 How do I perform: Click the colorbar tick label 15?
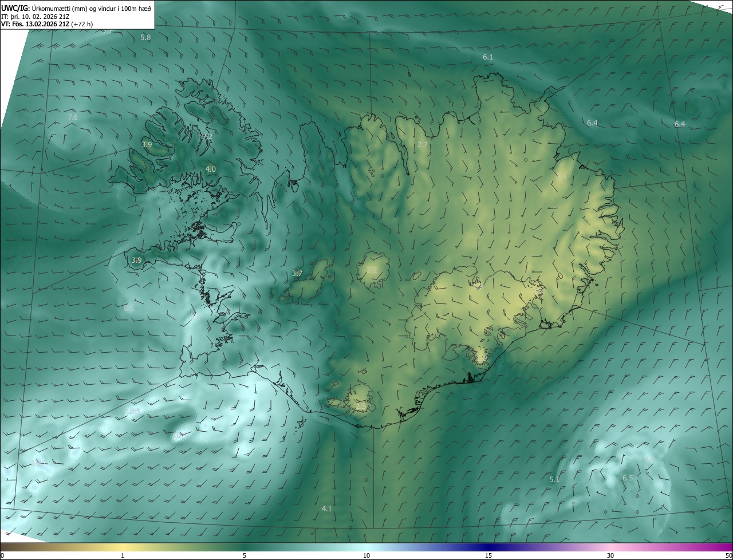(488, 555)
